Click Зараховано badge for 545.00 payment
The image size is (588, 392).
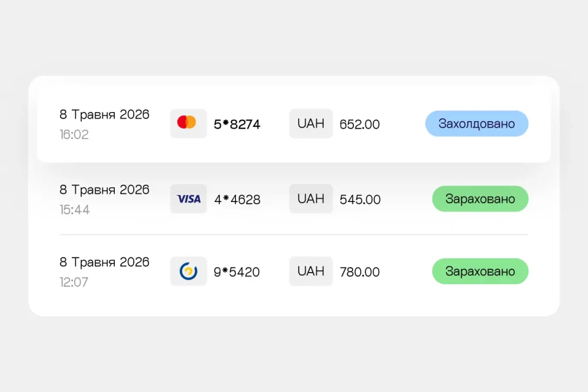click(x=480, y=199)
